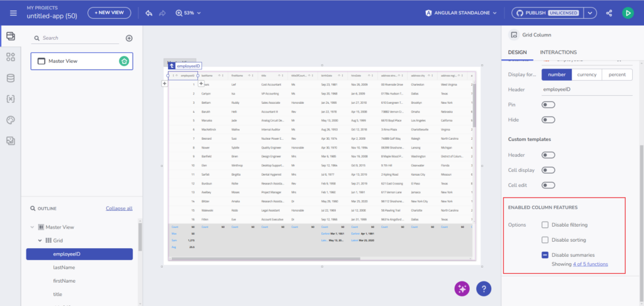Viewport: 644px width, 306px height.
Task: Click the plus handle left of column
Action: (164, 84)
